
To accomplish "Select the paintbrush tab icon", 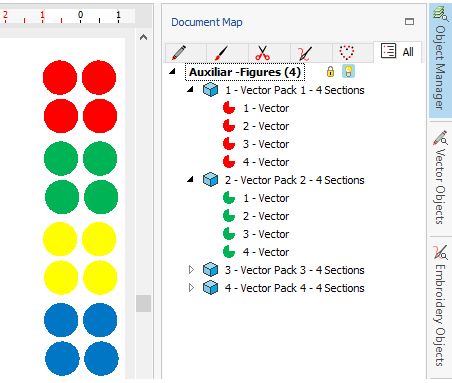I will (221, 53).
